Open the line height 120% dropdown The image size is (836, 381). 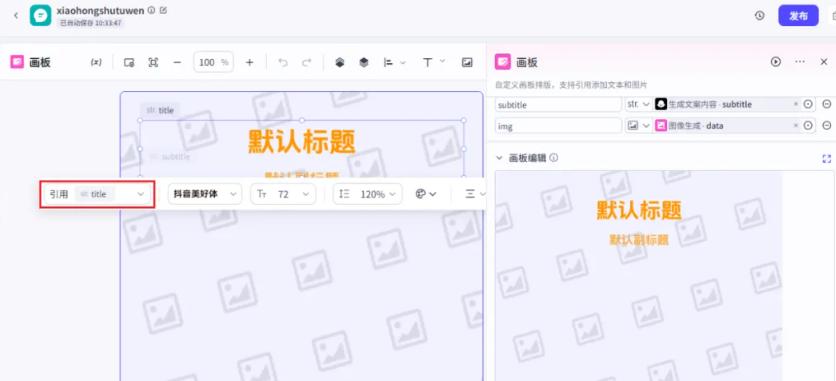[368, 194]
